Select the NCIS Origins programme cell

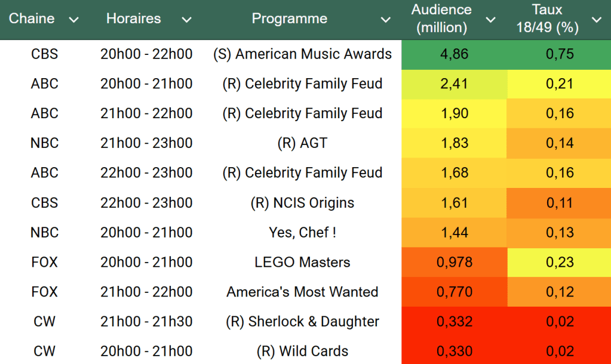(302, 203)
